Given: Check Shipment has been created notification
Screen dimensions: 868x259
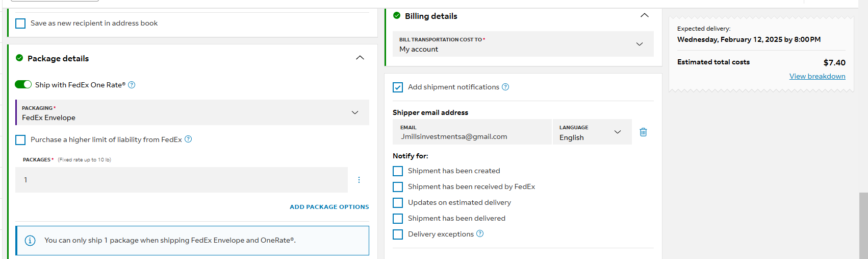Looking at the screenshot, I should pos(398,171).
